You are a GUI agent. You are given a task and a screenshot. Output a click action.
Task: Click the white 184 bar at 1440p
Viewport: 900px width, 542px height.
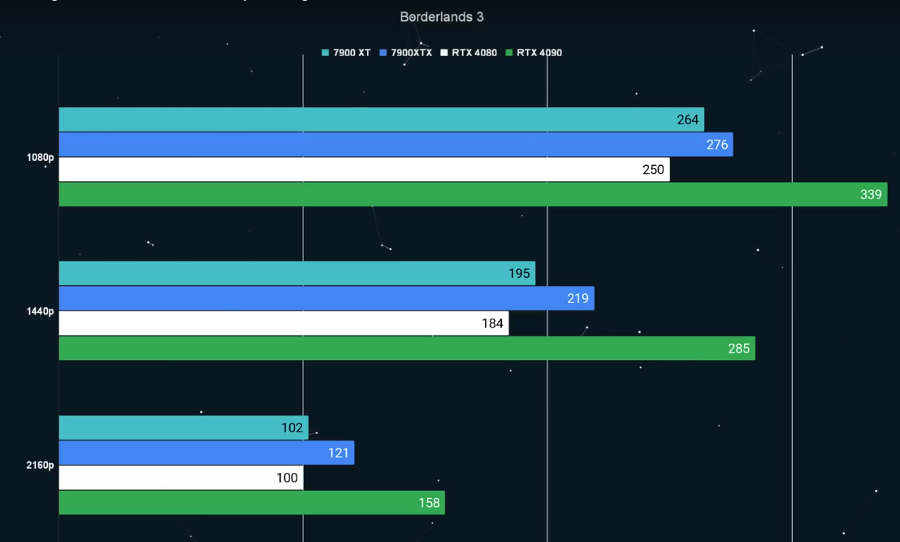pos(284,323)
